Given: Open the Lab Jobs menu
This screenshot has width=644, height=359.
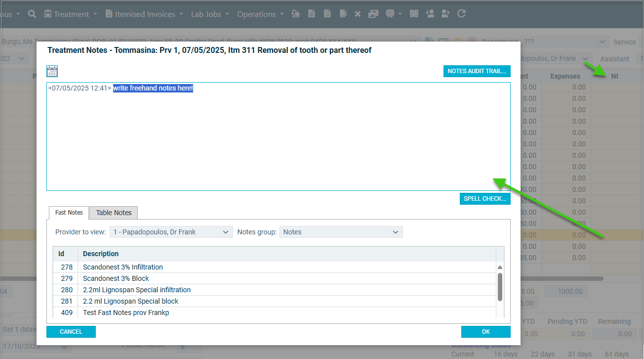Looking at the screenshot, I should coord(210,14).
